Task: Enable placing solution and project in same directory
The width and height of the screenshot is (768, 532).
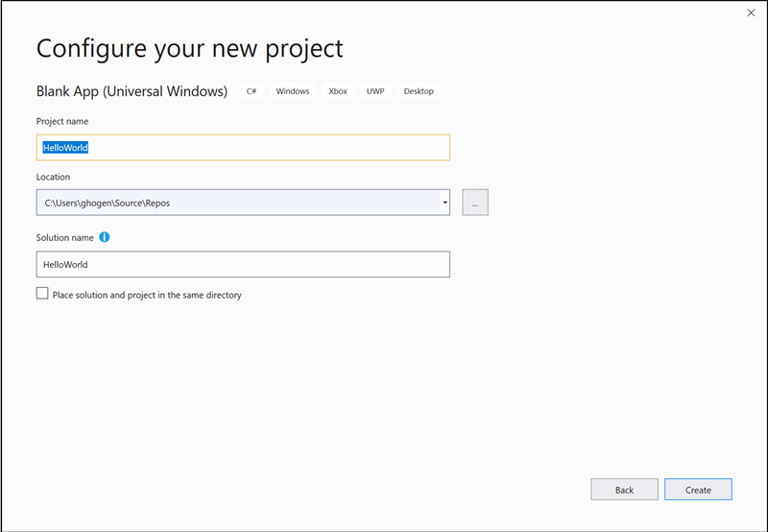Action: [x=42, y=294]
